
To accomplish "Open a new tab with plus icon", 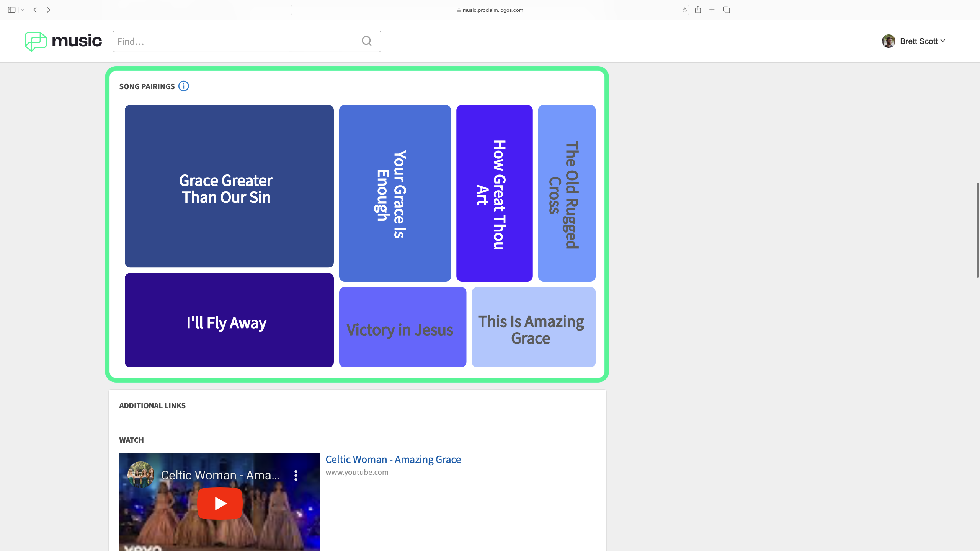I will coord(712,10).
